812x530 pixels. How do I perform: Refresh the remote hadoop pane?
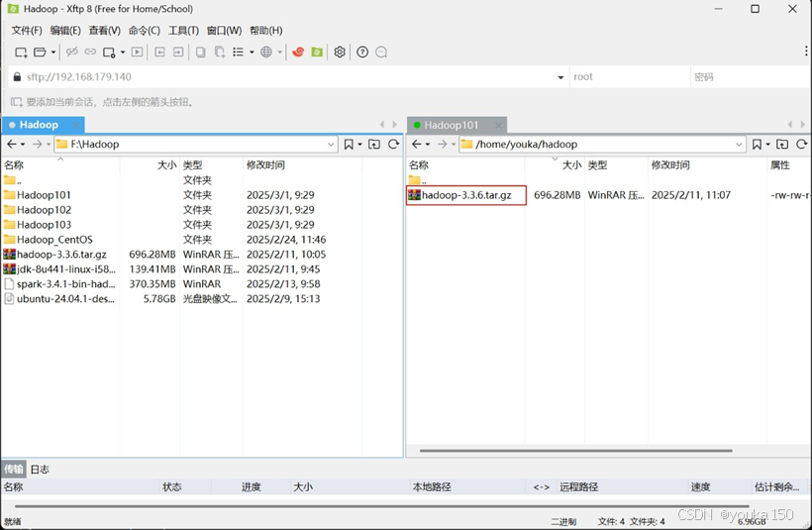coord(802,144)
